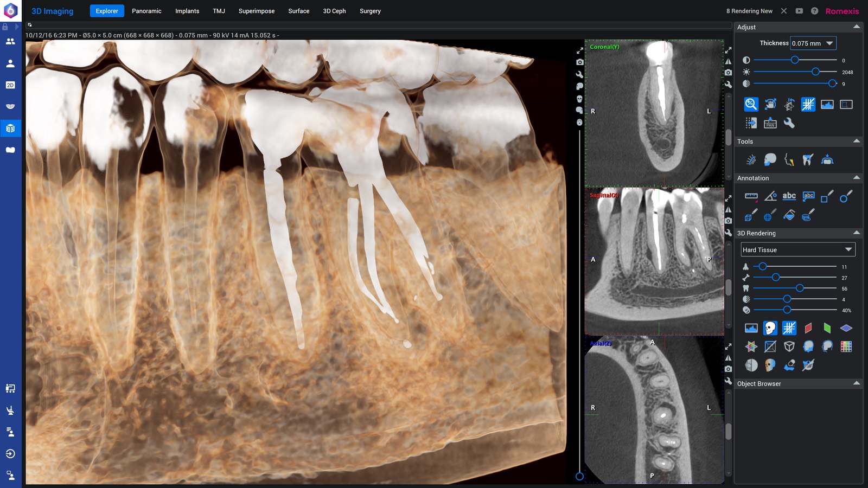868x488 pixels.
Task: Toggle the crosshair lines button in Adjust
Action: [808, 104]
